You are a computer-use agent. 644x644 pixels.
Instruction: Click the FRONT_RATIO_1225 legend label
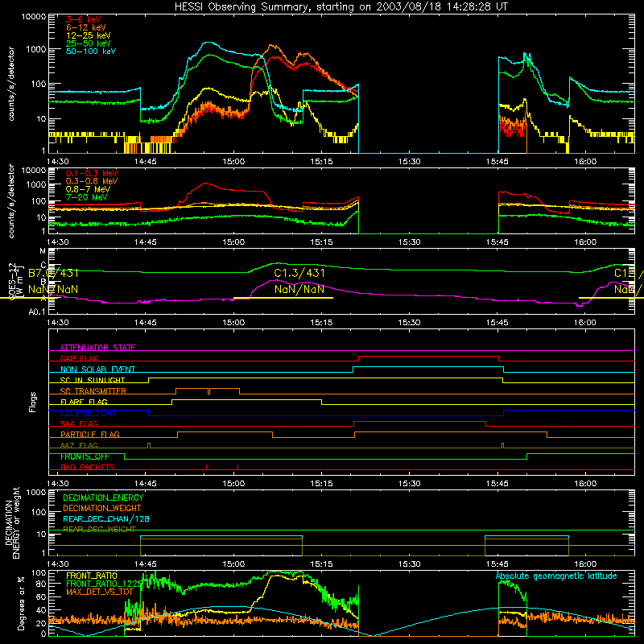(104, 584)
